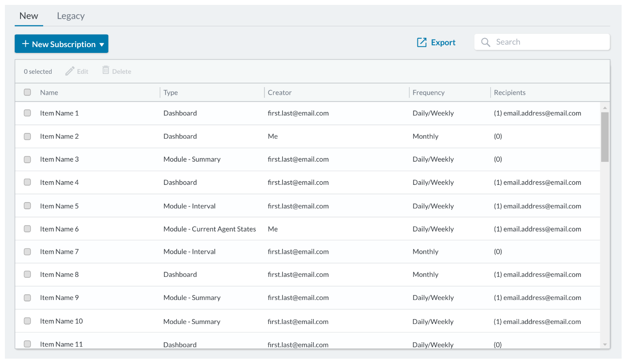
Task: Click the Export icon with arrow
Action: (421, 42)
